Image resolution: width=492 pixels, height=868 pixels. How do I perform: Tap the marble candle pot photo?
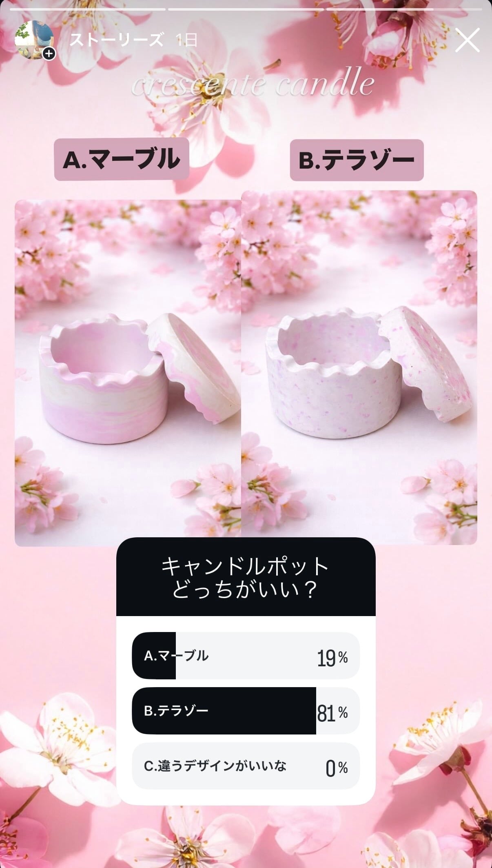(128, 373)
